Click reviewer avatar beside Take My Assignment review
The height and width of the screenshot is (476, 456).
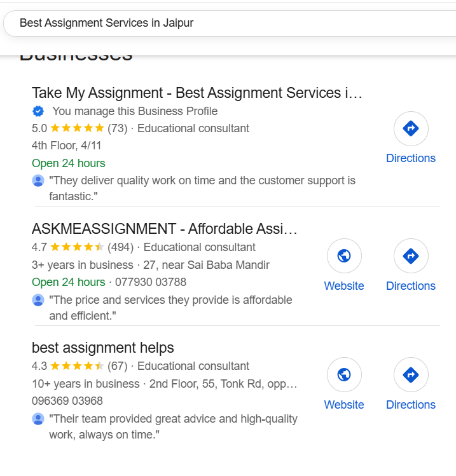tap(38, 180)
